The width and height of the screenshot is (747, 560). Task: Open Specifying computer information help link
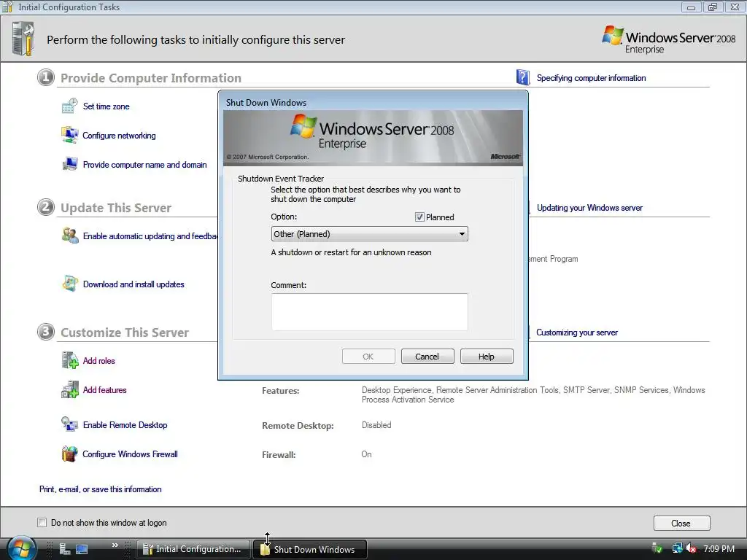tap(591, 77)
